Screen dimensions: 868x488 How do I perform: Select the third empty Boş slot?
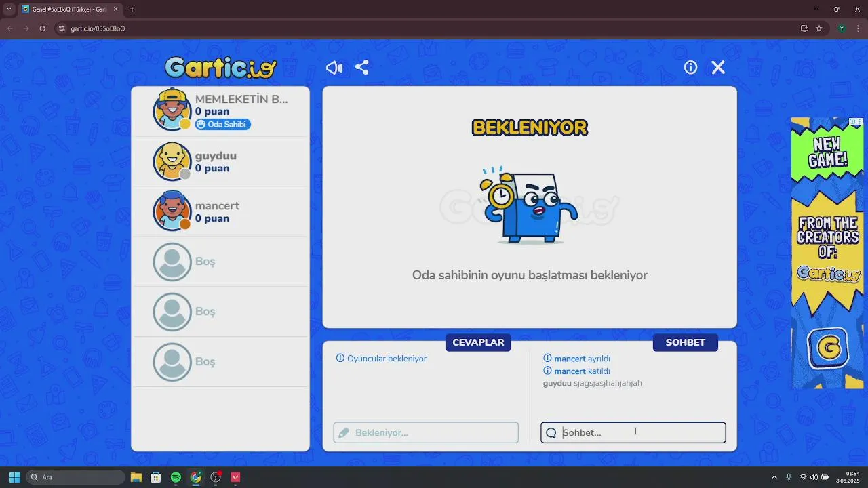(220, 362)
